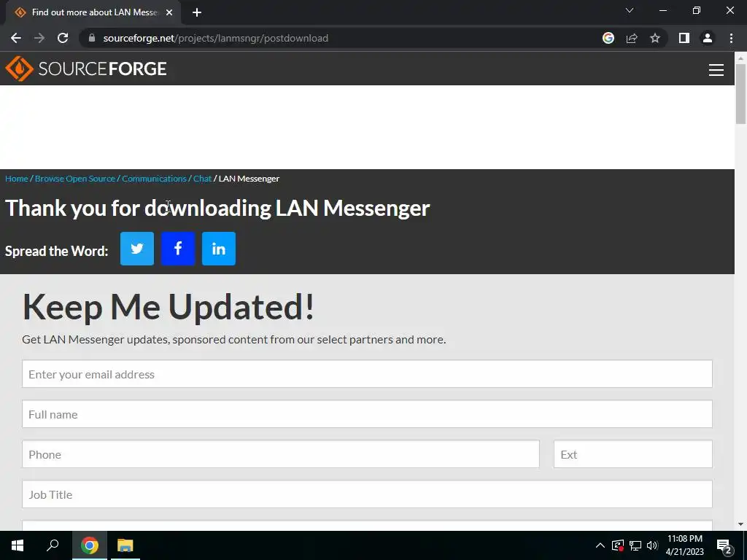The width and height of the screenshot is (747, 560).
Task: Click the address bar URL
Action: [215, 38]
